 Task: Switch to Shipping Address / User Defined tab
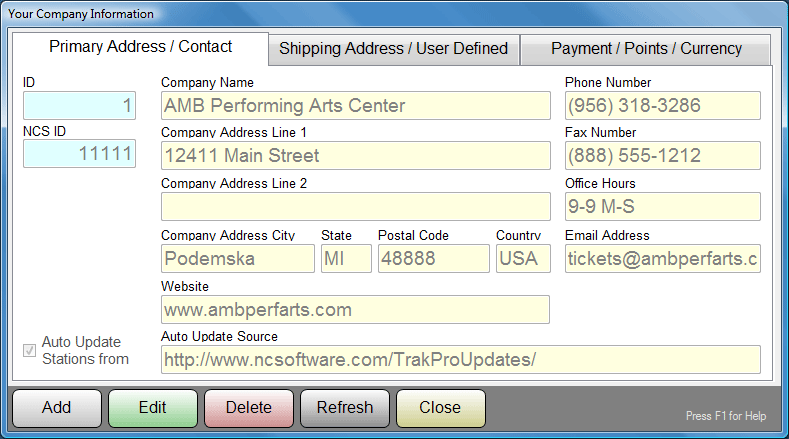coord(393,49)
